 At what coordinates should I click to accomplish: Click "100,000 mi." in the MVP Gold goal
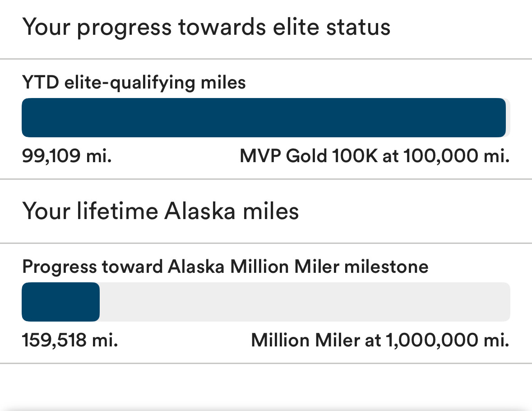point(456,156)
